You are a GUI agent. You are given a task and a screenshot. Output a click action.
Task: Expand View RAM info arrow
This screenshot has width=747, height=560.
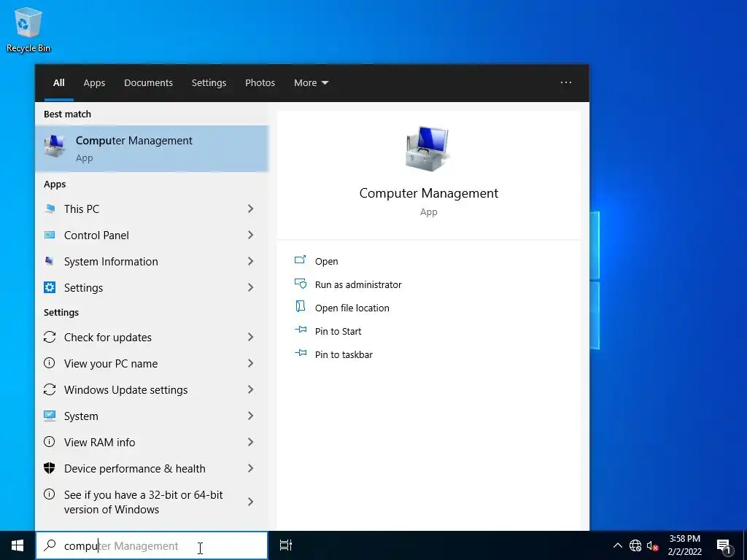(251, 442)
